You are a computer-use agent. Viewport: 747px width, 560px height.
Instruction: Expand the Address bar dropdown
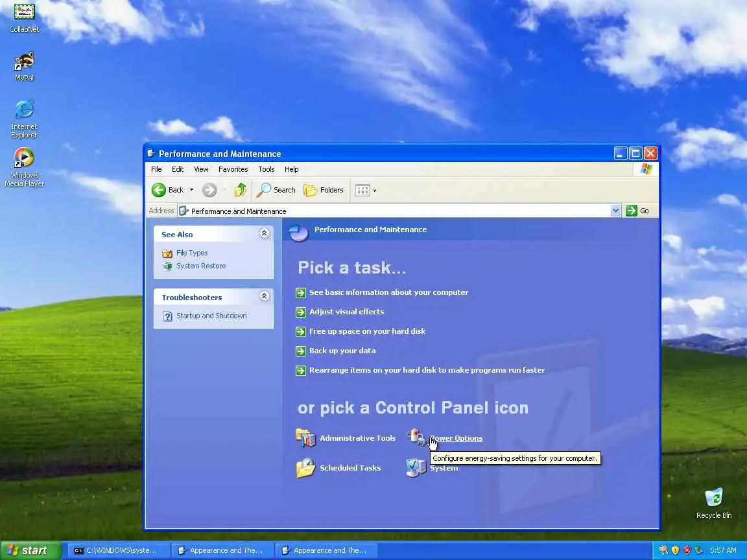[615, 211]
